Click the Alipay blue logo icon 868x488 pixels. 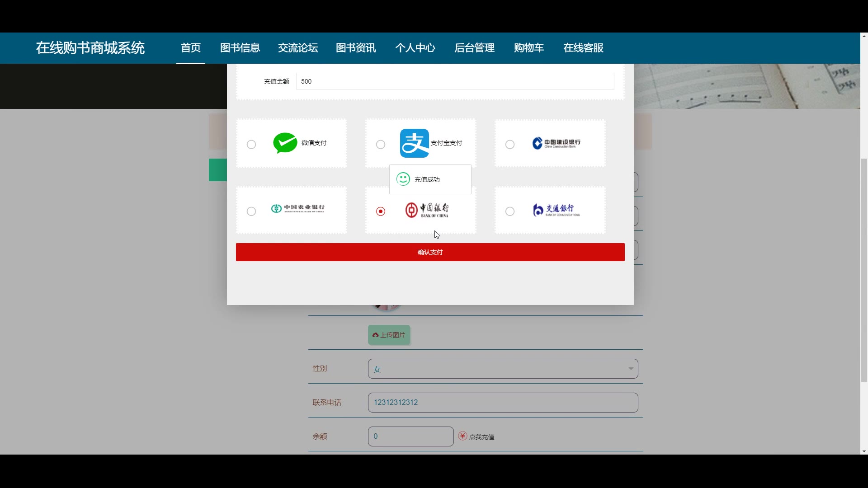414,143
